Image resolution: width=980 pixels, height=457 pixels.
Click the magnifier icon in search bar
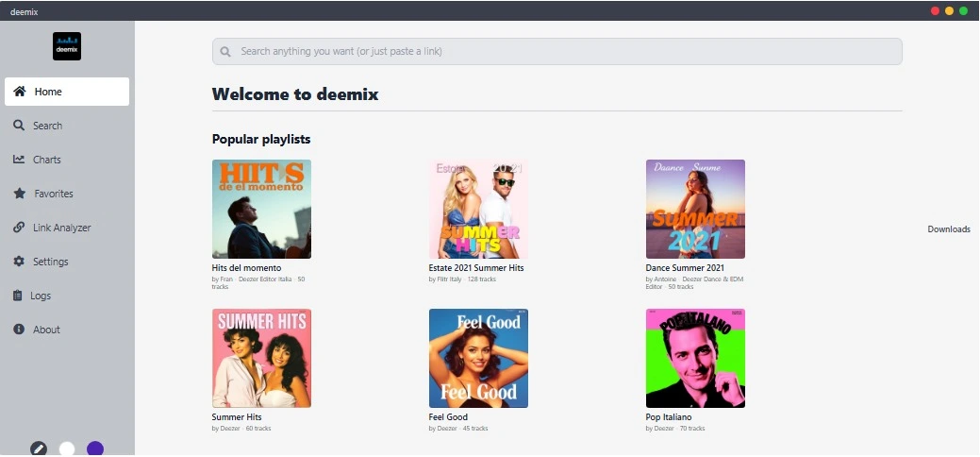click(225, 51)
